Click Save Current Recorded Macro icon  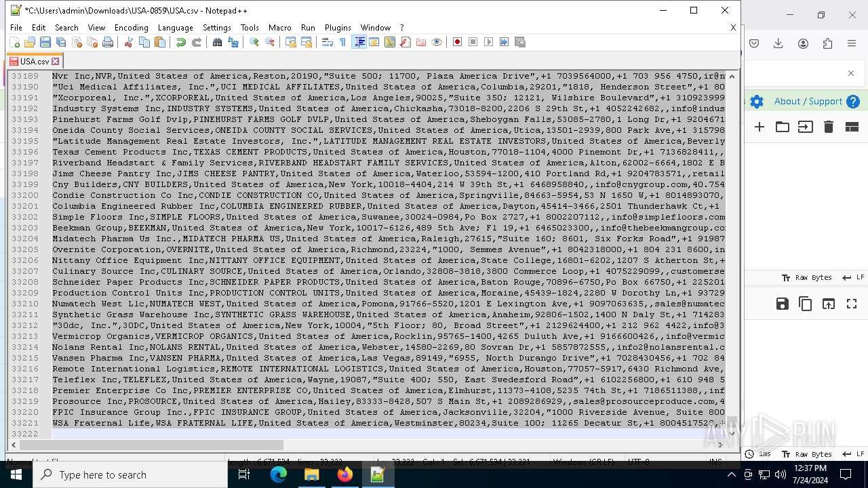(x=520, y=42)
